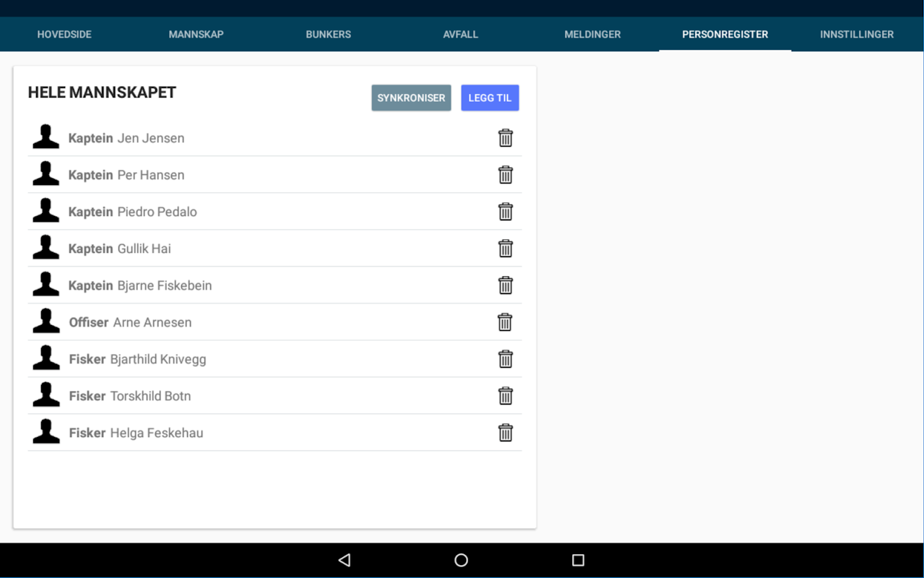Select name text Per Hansen
Screen dimensions: 924x578
coord(151,175)
